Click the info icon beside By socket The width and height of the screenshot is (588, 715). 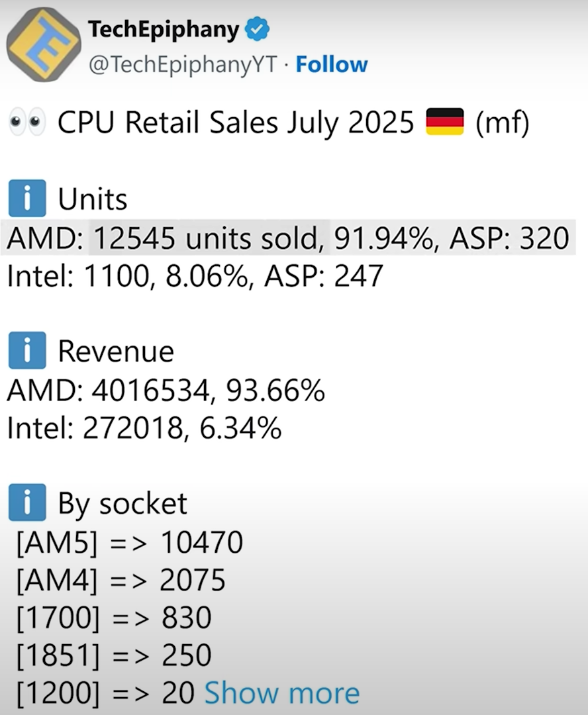point(27,502)
